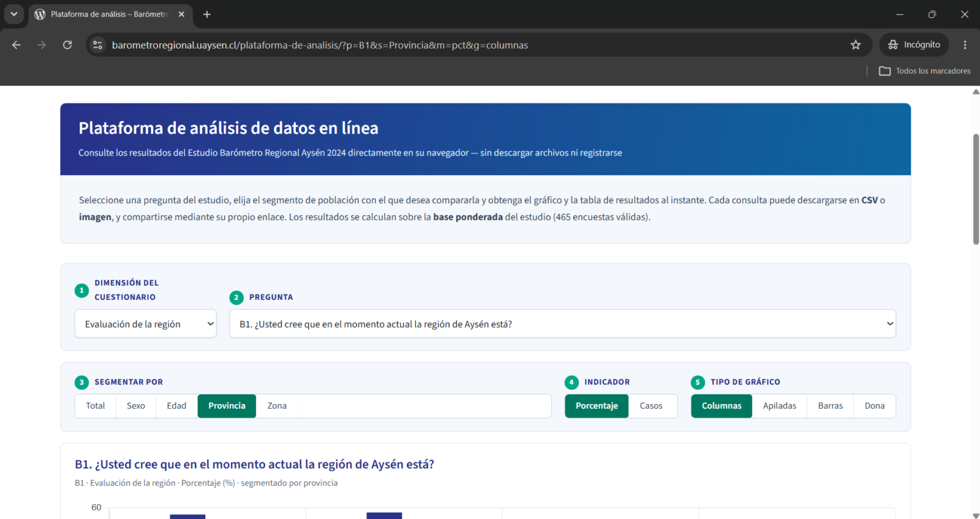Screen dimensions: 980x519
Task: Expand the Dimensión del cuestionario dropdown
Action: point(146,324)
